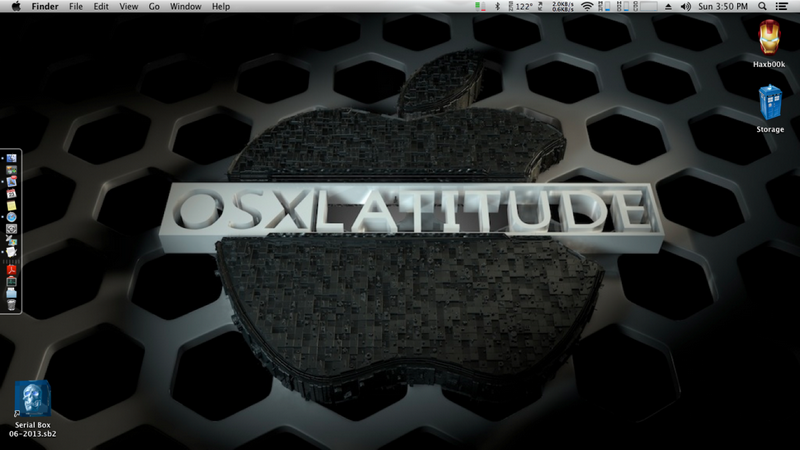This screenshot has height=450, width=800.
Task: Open the Go menu
Action: 154,7
